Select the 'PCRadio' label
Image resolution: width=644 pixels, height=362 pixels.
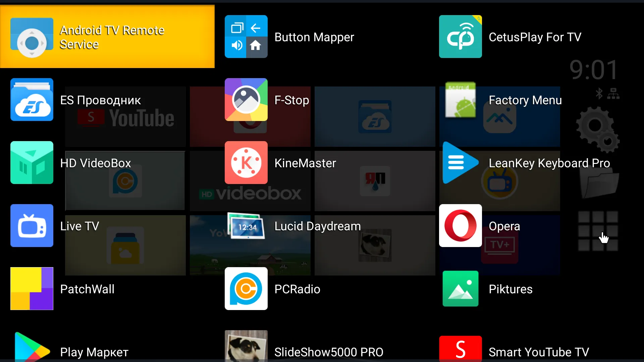click(297, 289)
